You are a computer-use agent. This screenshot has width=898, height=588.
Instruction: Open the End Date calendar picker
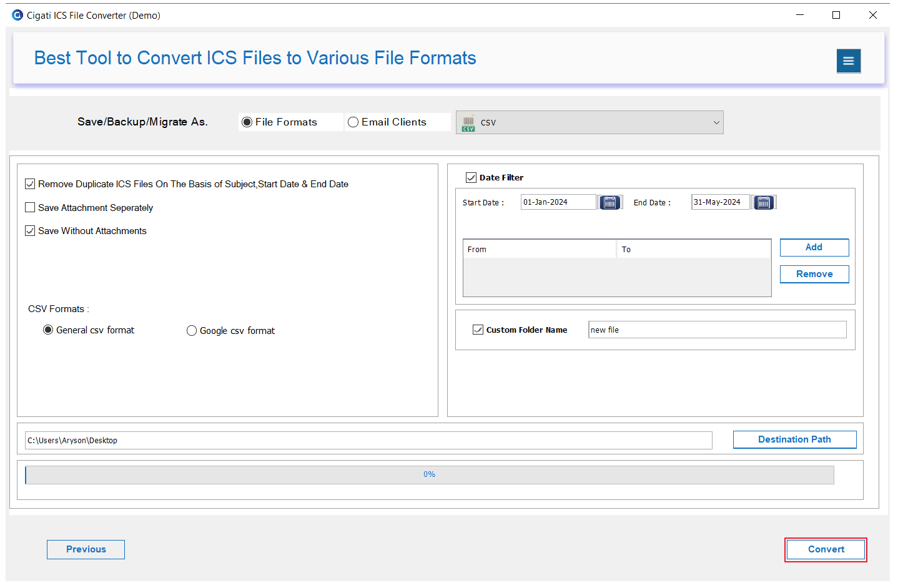point(763,202)
